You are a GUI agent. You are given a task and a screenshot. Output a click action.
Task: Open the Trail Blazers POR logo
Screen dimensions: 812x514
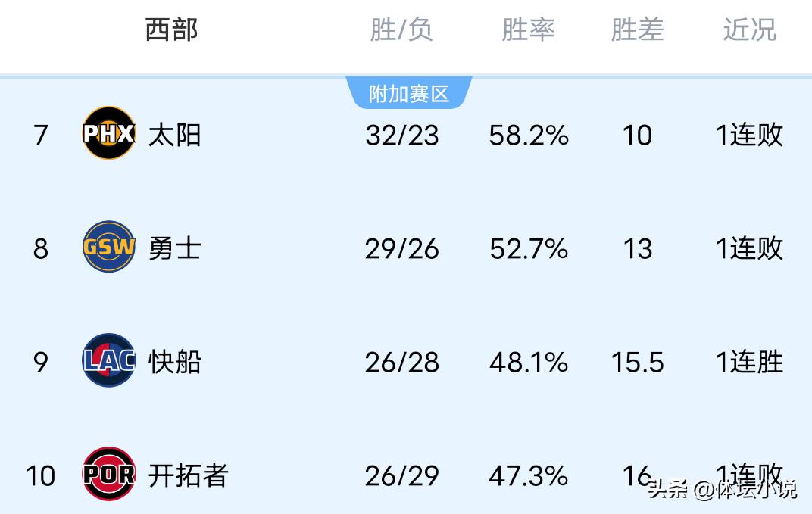(x=108, y=475)
